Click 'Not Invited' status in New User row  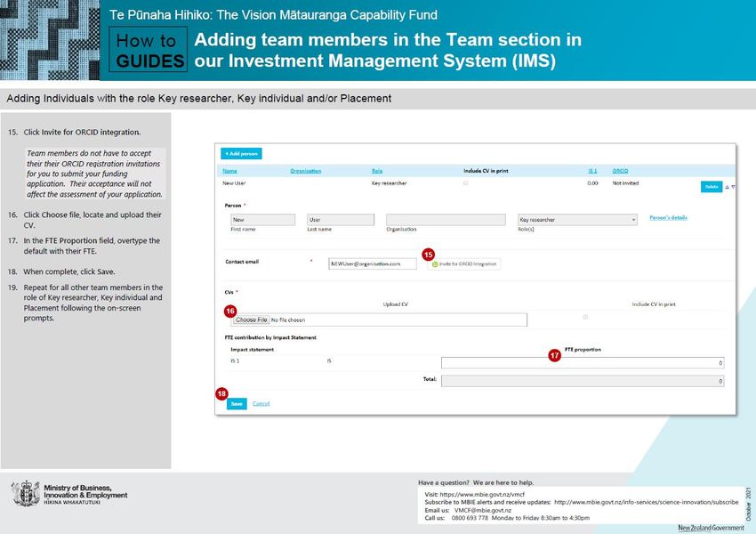pyautogui.click(x=625, y=183)
